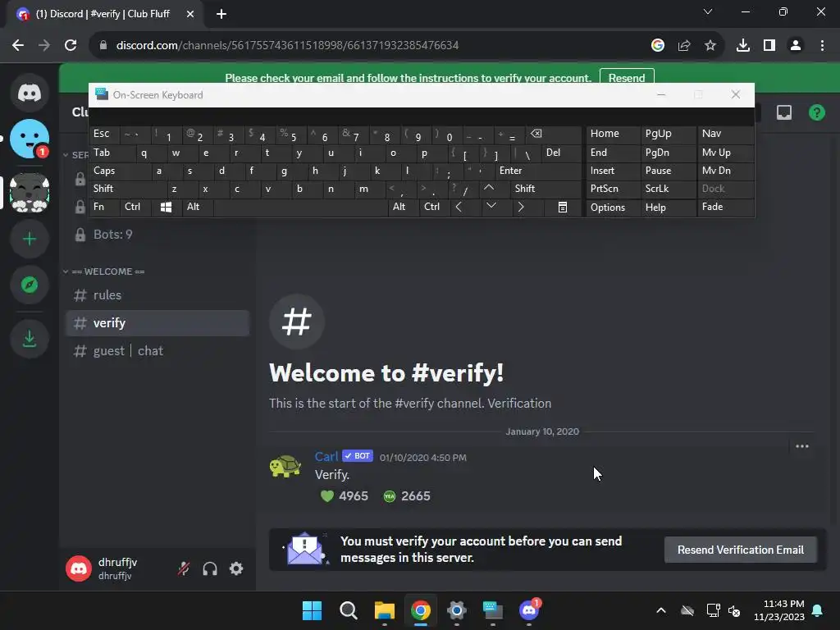The height and width of the screenshot is (630, 840).
Task: Click the Resend button in green banner
Action: [x=627, y=78]
